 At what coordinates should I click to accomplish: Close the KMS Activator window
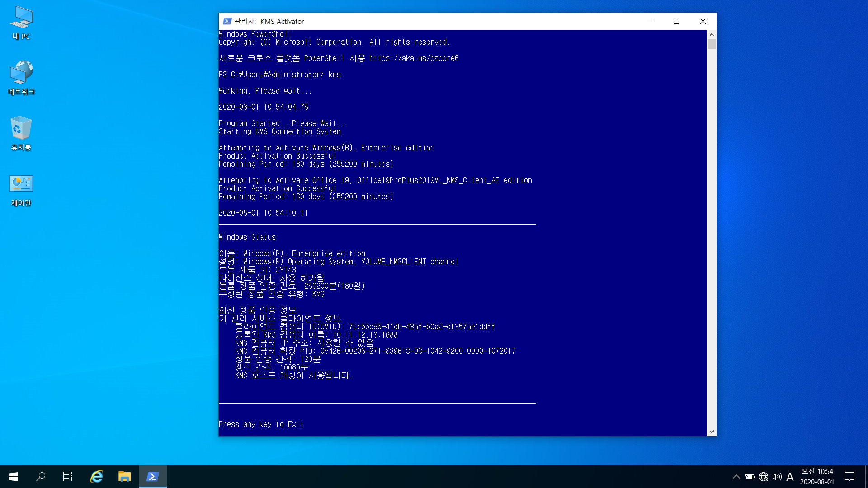click(x=703, y=21)
